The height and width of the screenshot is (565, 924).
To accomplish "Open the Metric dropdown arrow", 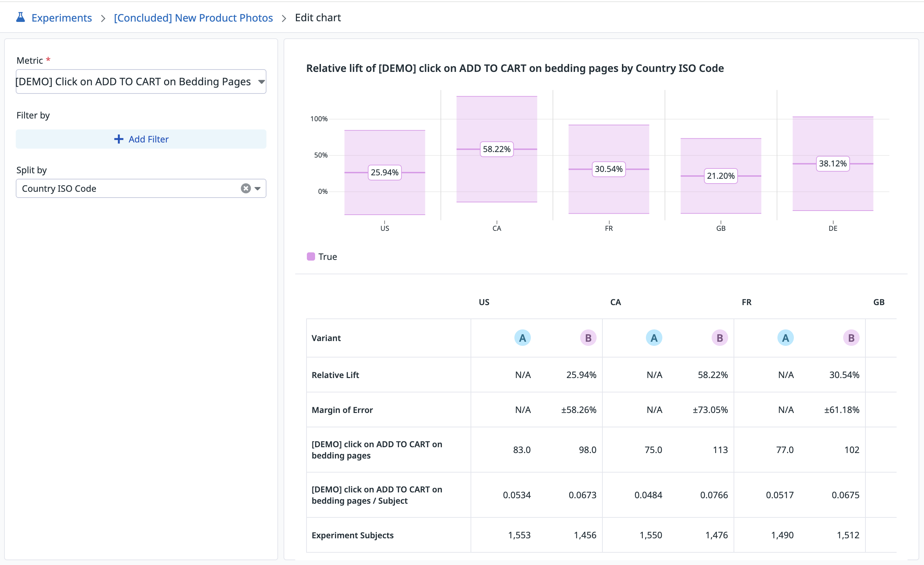I will [x=261, y=82].
